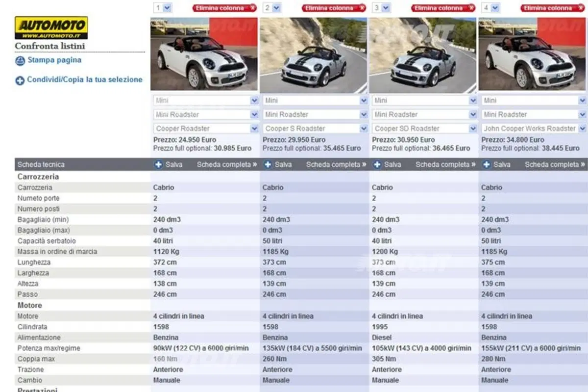Viewport: 588px width, 392px height.
Task: Click Salva plus icon for John Cooper Works
Action: tap(486, 165)
